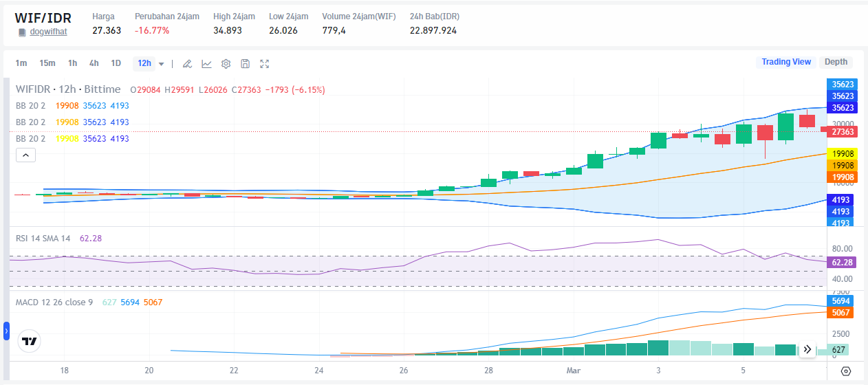Select the 12h timeframe
868x385 pixels.
tap(144, 63)
